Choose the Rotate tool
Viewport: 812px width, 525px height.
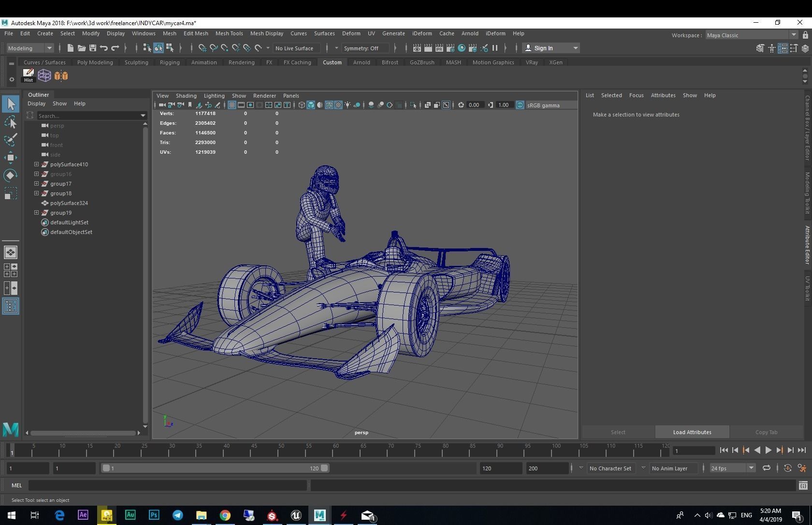tap(11, 175)
